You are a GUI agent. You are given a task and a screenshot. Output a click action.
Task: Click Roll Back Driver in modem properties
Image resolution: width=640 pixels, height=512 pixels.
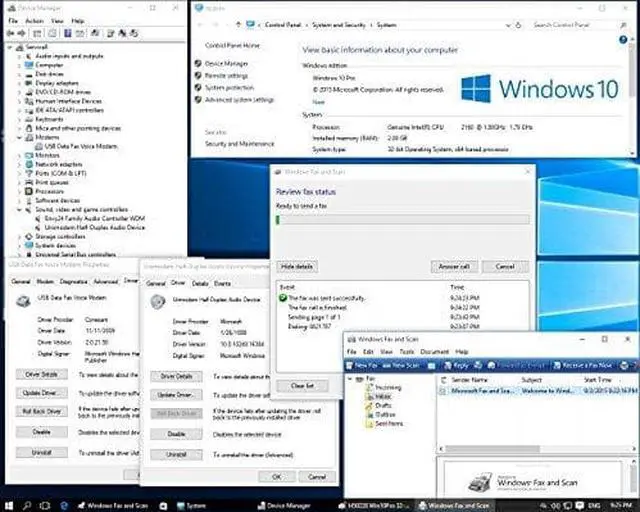[42, 412]
